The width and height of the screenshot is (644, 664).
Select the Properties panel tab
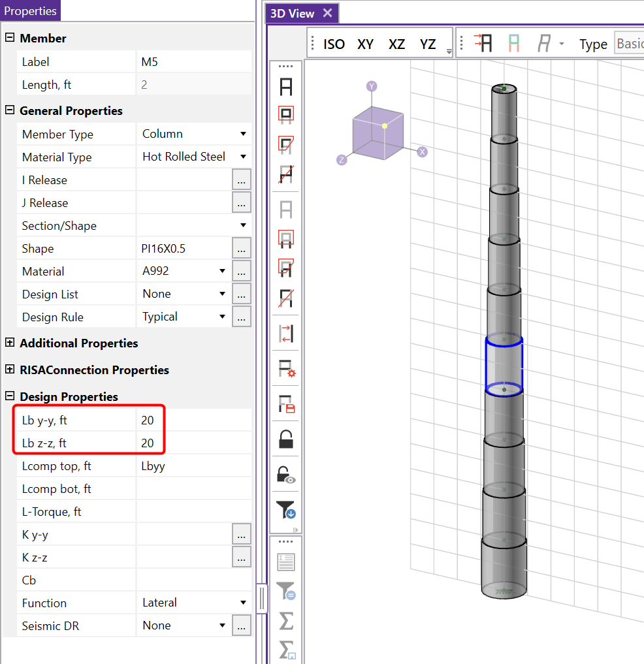click(30, 11)
